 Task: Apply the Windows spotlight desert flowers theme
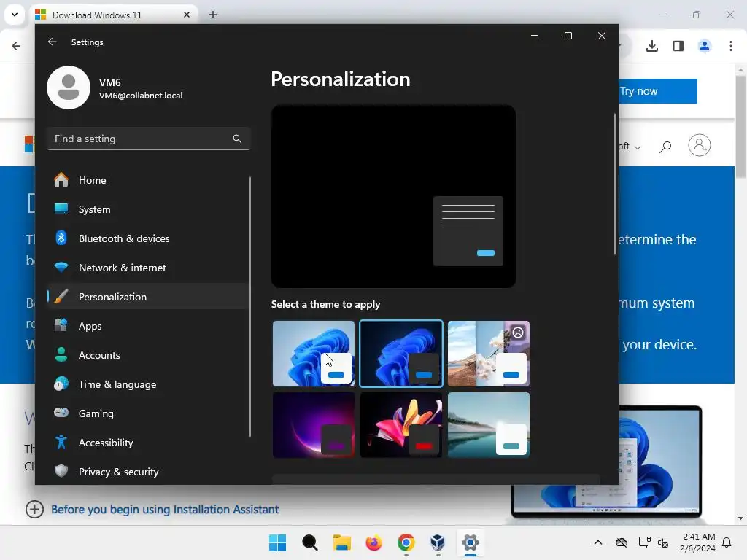(489, 354)
